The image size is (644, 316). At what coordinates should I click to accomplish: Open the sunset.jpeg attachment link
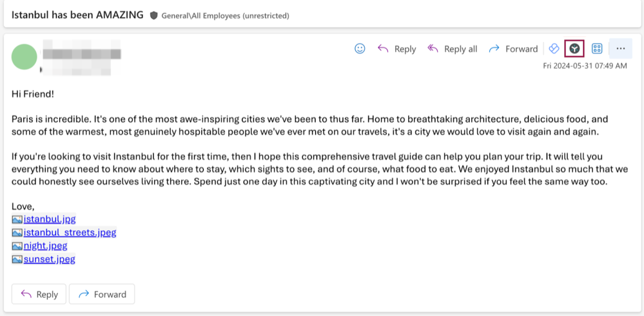(49, 259)
